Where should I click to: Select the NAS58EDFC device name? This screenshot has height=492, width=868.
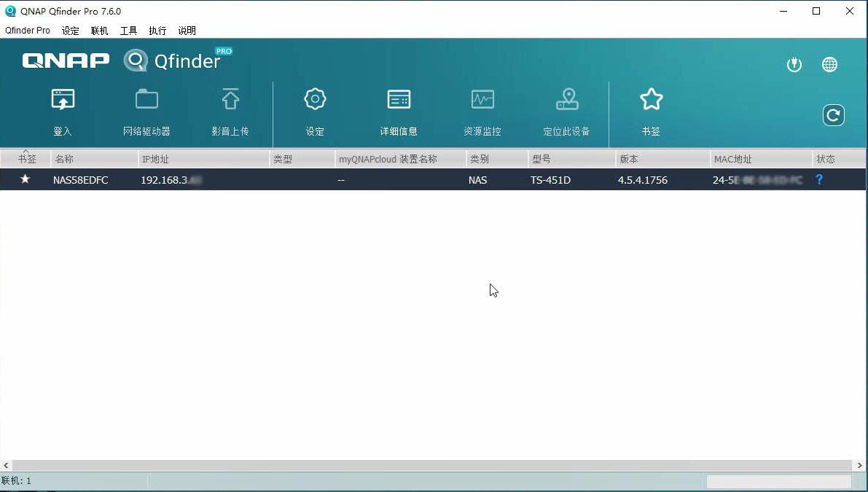pos(81,180)
